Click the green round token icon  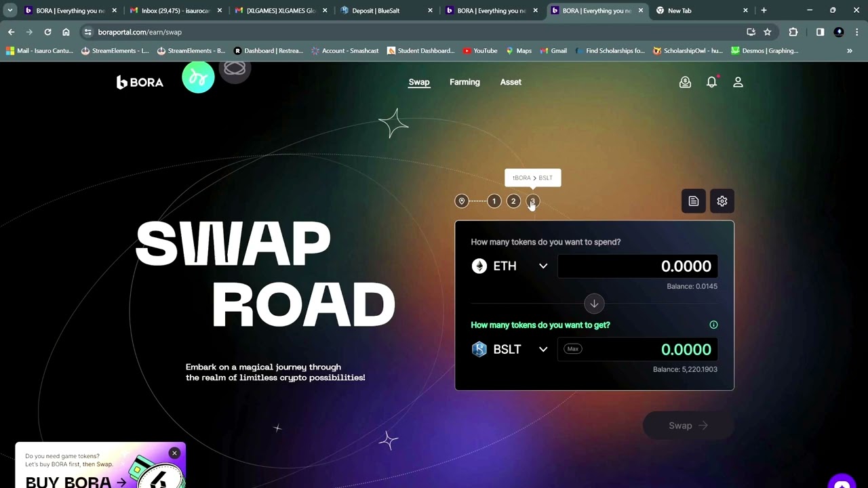(x=198, y=78)
